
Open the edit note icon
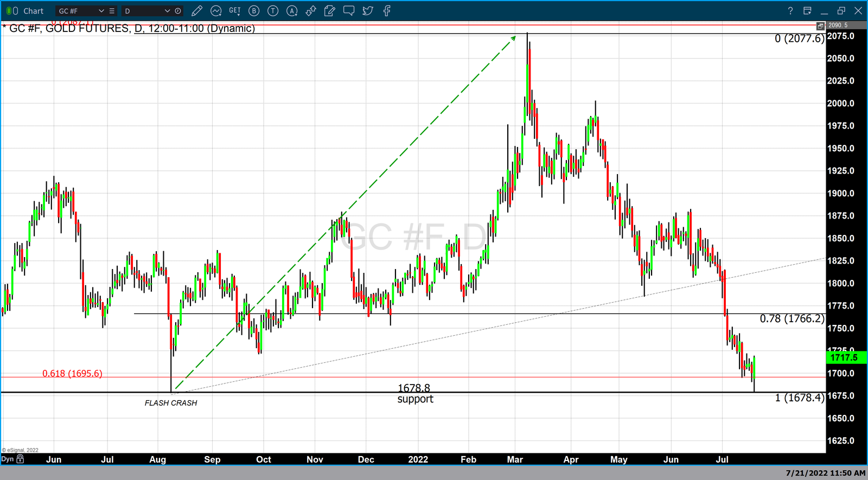coord(329,11)
